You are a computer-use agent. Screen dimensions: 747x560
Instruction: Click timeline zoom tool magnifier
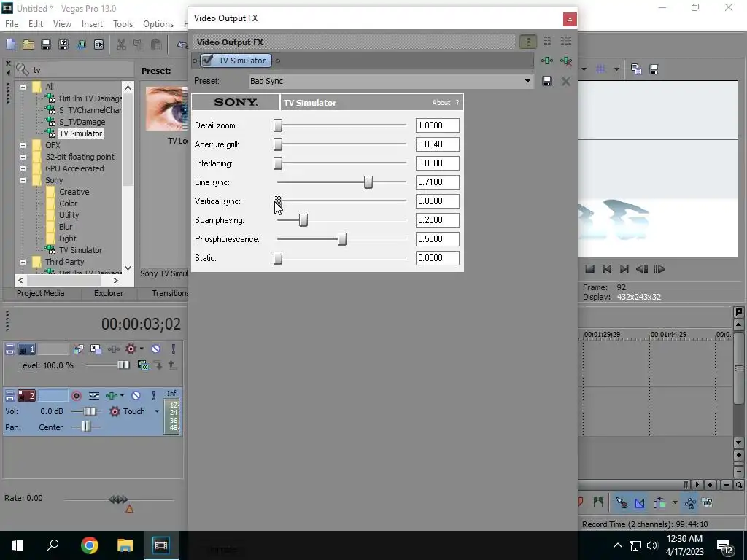click(x=739, y=485)
